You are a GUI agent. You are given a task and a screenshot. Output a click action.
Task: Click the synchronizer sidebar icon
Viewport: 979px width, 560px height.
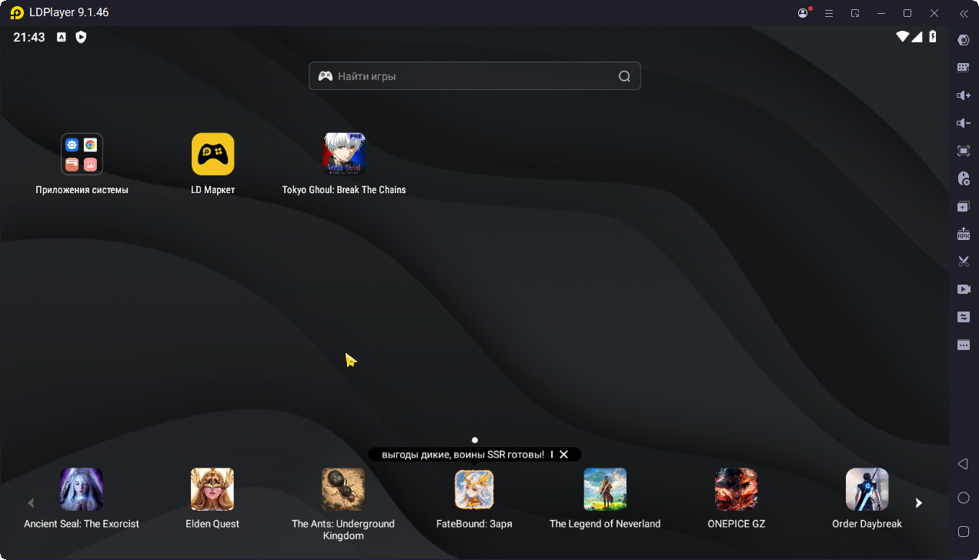pos(964,317)
